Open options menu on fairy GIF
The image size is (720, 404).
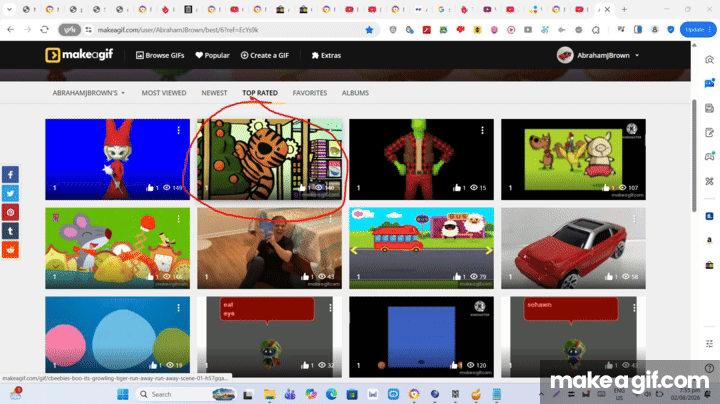pyautogui.click(x=179, y=130)
